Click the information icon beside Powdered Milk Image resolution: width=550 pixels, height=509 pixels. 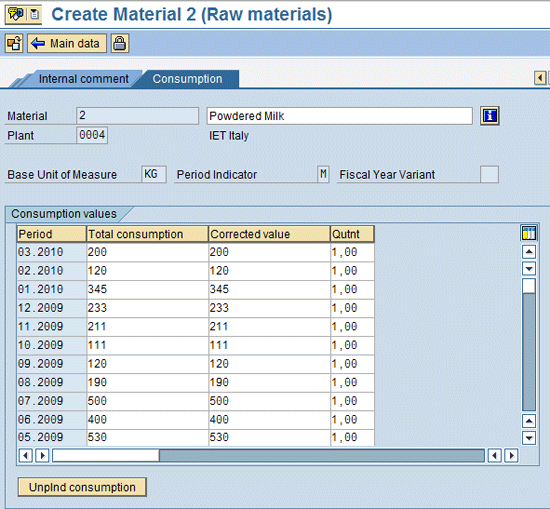click(490, 116)
